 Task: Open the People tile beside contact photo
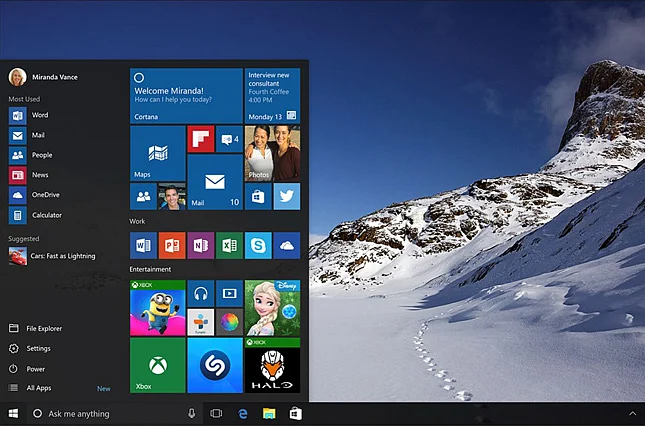coord(143,197)
